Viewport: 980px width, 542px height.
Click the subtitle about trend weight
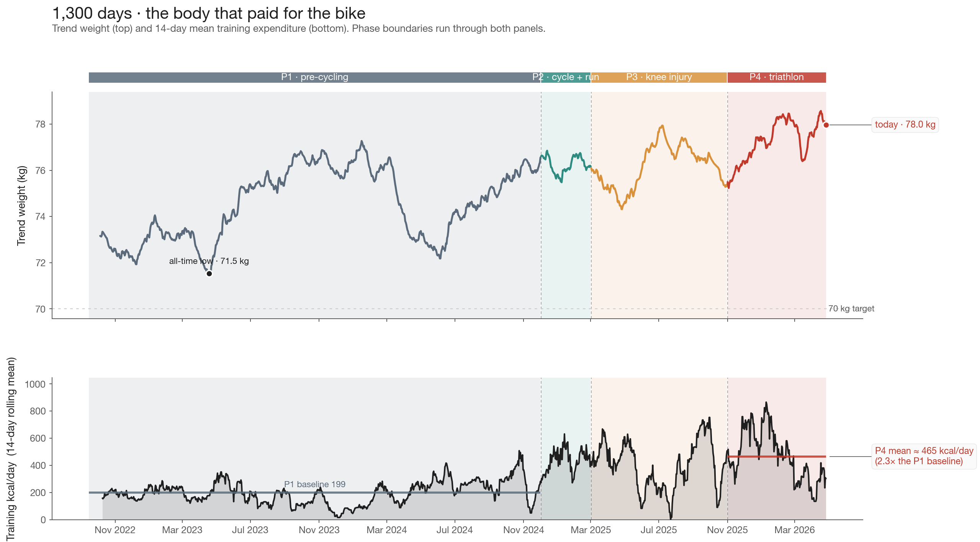pos(298,29)
